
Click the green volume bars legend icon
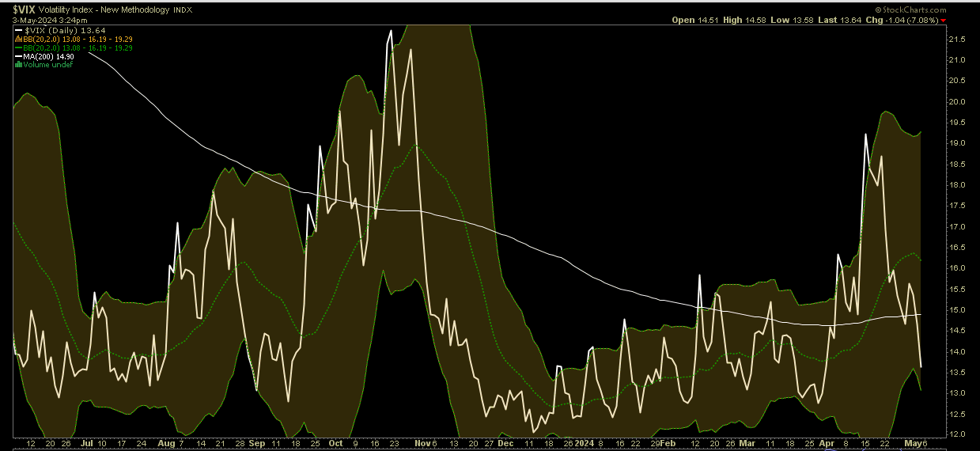18,65
